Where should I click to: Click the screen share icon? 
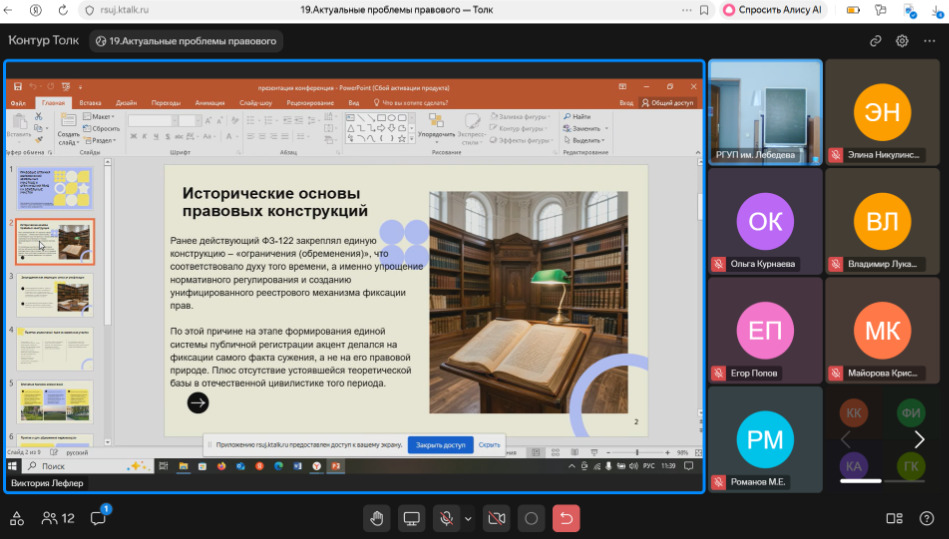(411, 518)
